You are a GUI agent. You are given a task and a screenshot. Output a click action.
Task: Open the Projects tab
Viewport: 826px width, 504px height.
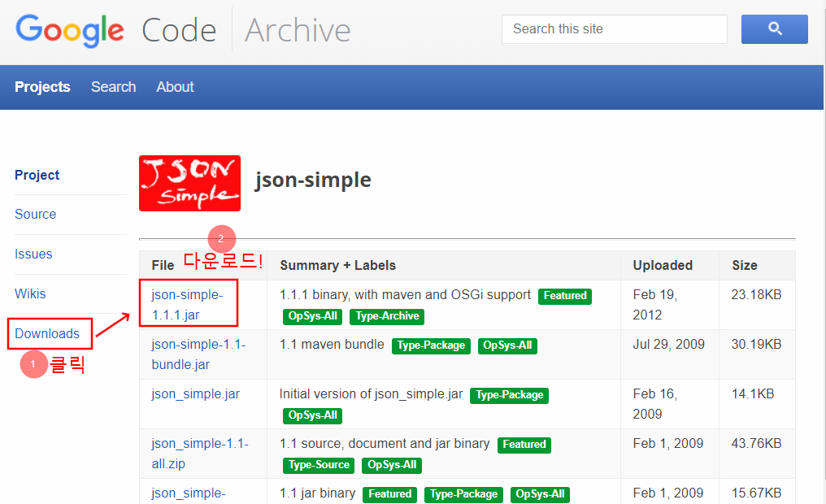pos(42,87)
